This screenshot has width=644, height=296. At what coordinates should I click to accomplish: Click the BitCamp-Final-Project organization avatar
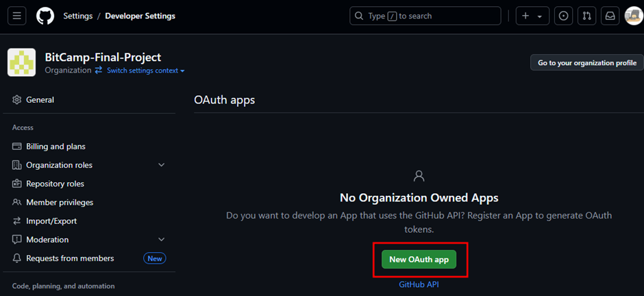(21, 62)
